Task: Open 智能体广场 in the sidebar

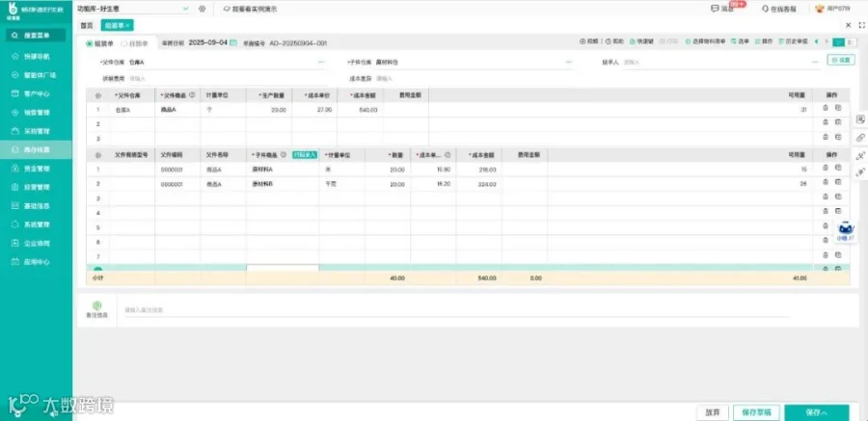Action: click(x=36, y=75)
